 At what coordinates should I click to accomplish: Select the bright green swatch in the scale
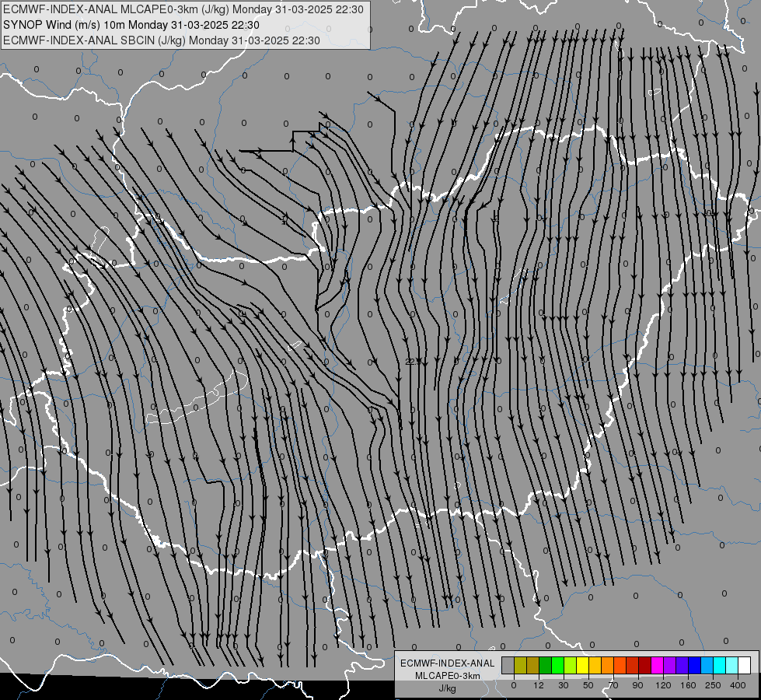557,665
